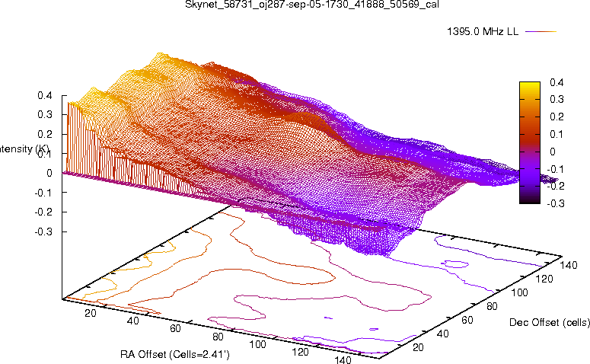Click the legend line sample beside 1395.0 MHz LL
590x364 pixels.
click(x=541, y=32)
